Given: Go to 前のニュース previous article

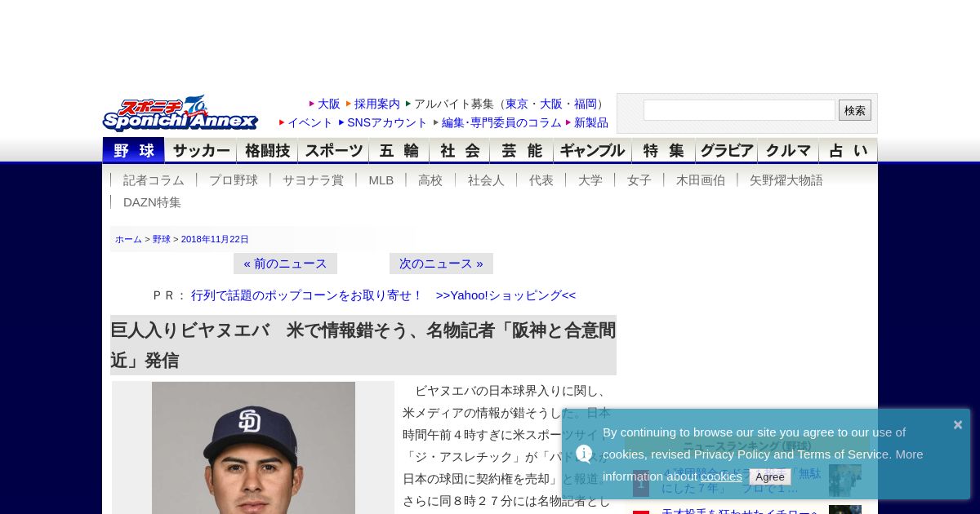Looking at the screenshot, I should click(285, 264).
